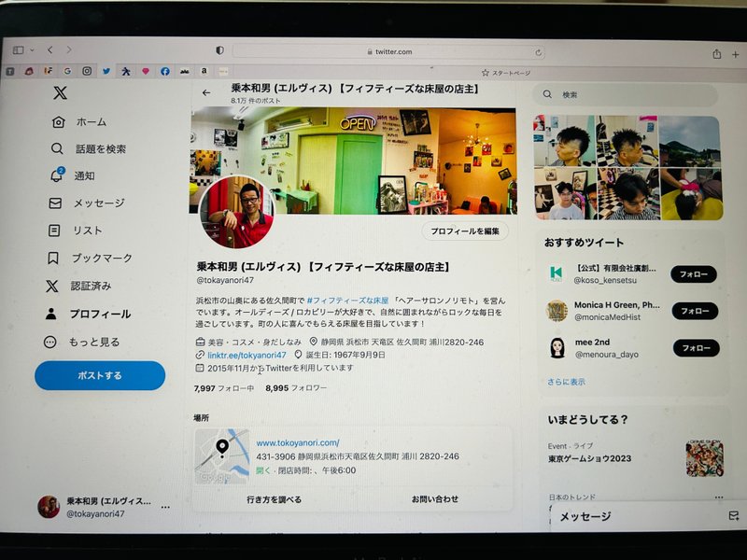
Task: Select the Twitter bird pinned tab
Action: (106, 71)
